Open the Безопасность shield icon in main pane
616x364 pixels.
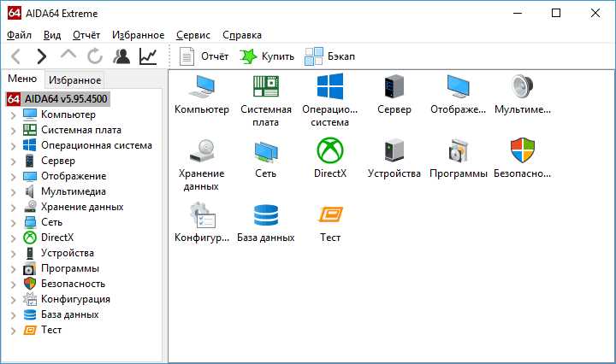coord(523,150)
